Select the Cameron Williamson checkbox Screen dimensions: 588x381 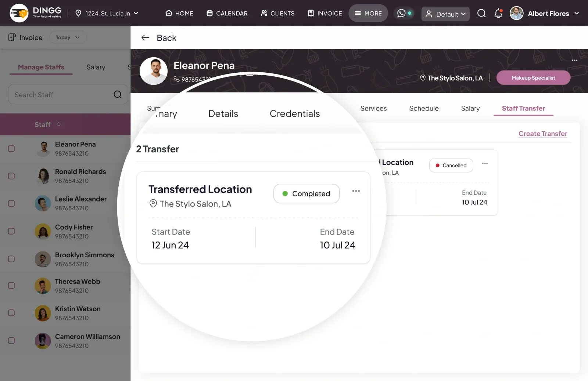[11, 341]
